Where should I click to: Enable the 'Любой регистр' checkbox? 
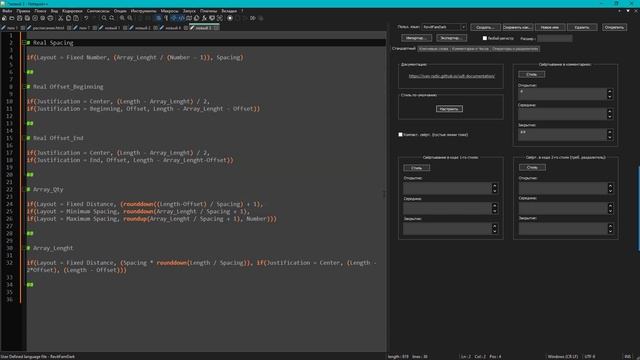click(x=484, y=38)
